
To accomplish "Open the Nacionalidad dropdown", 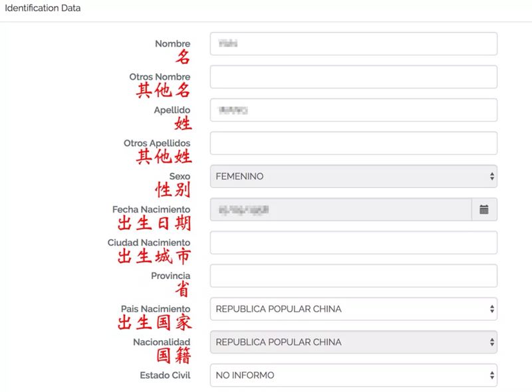I will tap(353, 342).
